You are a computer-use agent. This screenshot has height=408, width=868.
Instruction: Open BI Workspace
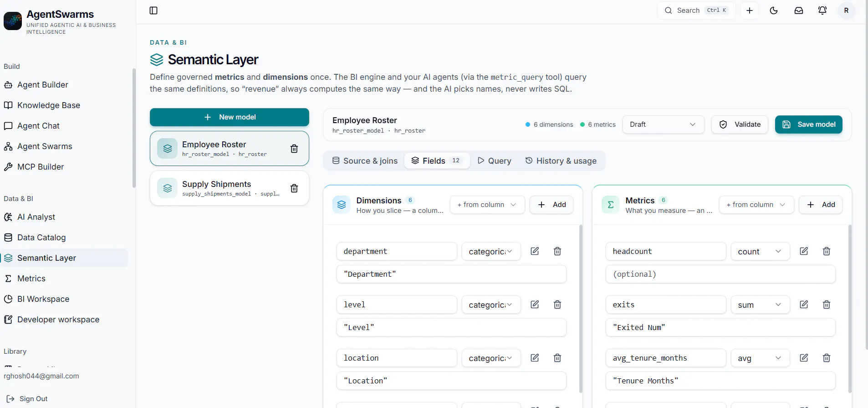64,299
